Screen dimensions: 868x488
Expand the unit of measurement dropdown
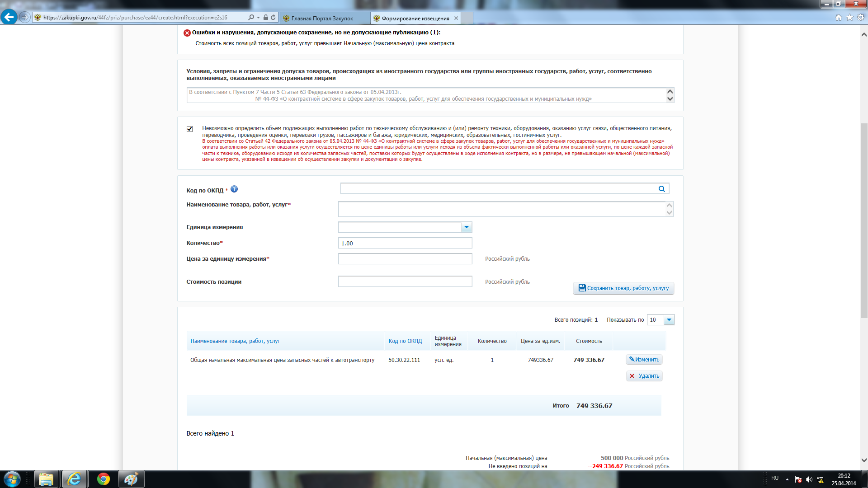(x=466, y=227)
